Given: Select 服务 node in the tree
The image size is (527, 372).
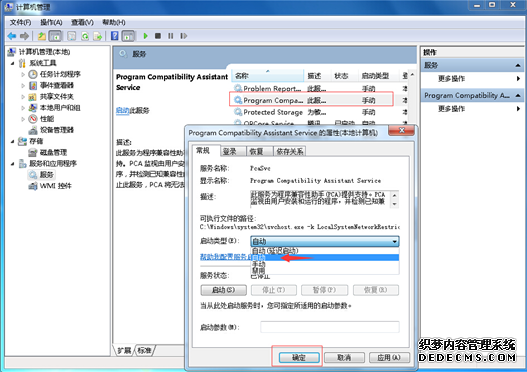Looking at the screenshot, I should (46, 174).
